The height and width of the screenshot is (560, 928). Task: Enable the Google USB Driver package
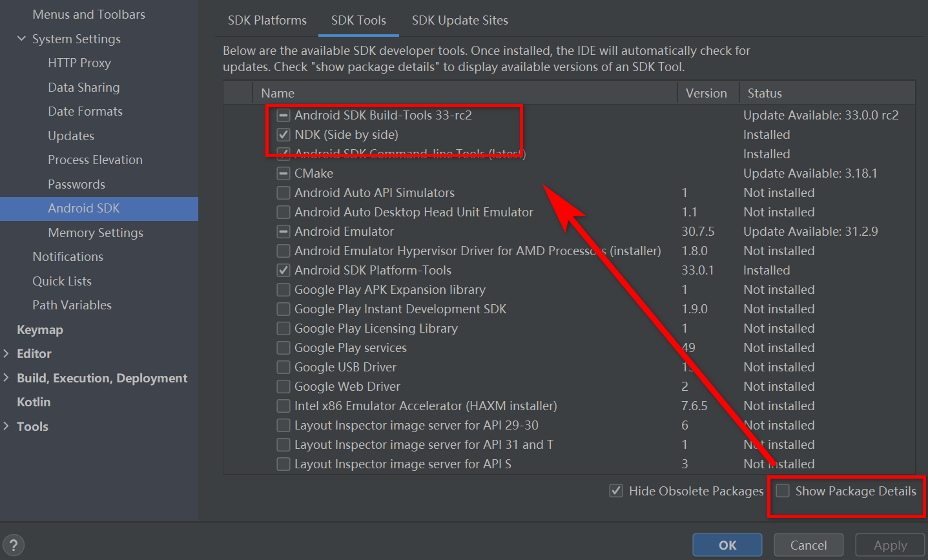click(x=284, y=367)
